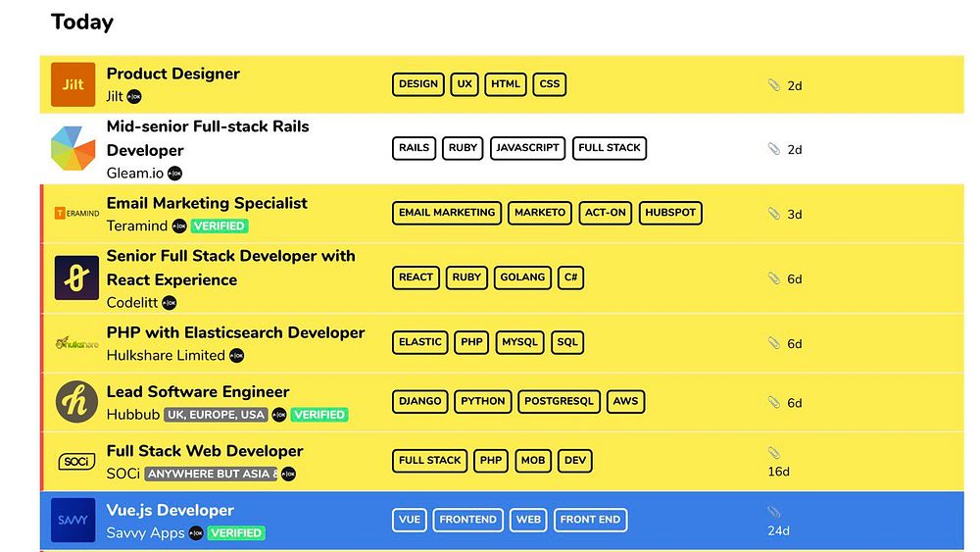Screen dimensions: 980x552
Task: Click the Hulkshare logo icon
Action: [75, 343]
